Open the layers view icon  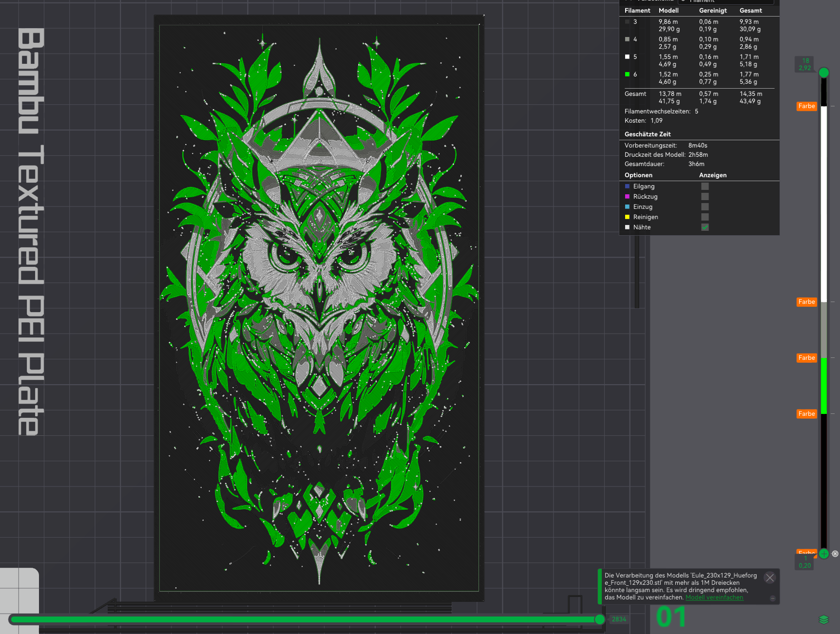pyautogui.click(x=823, y=619)
